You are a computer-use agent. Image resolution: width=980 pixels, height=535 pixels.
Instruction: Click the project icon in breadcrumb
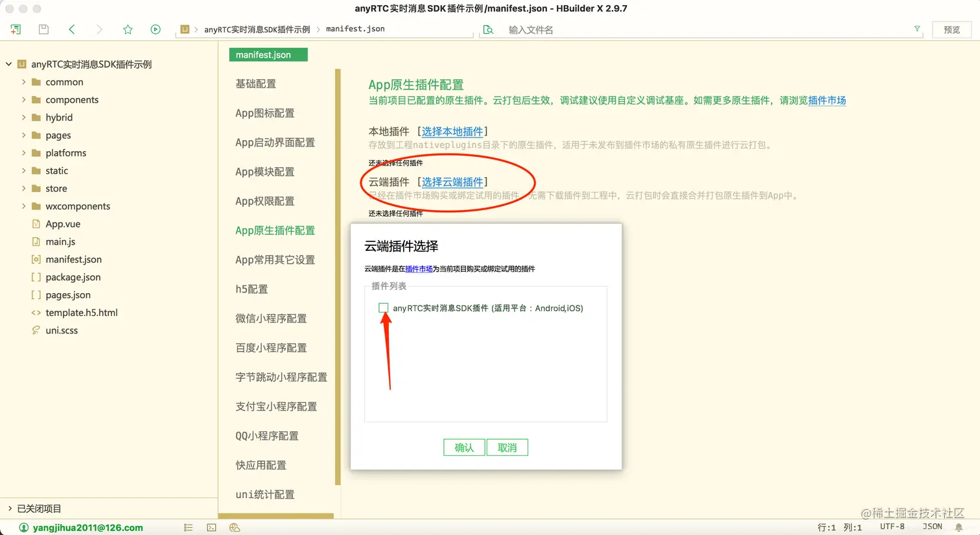coord(185,29)
